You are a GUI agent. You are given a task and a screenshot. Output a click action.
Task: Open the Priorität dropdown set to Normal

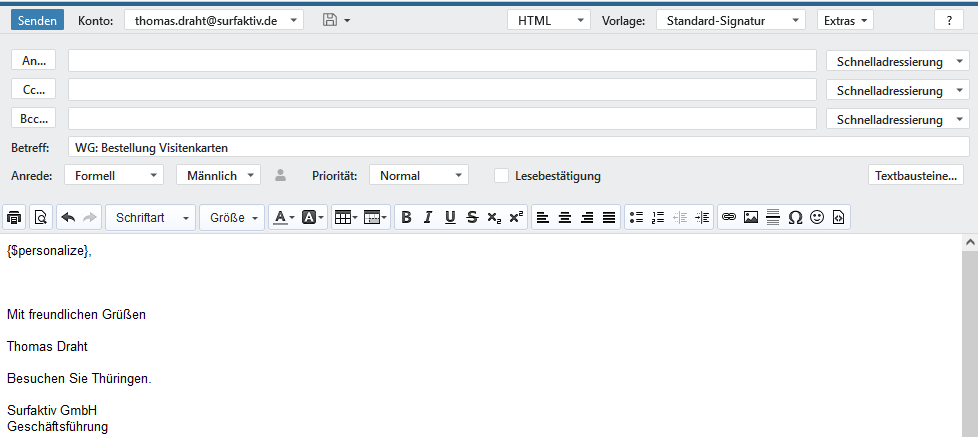point(418,176)
